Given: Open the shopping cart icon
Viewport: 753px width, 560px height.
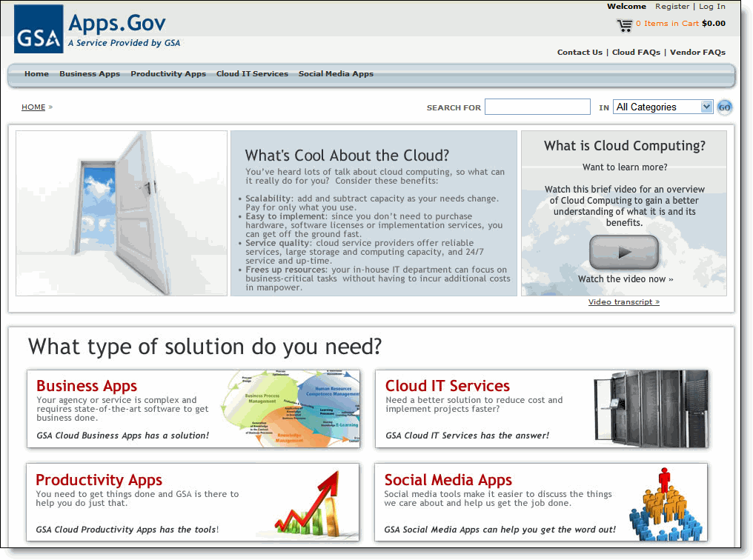Looking at the screenshot, I should coord(624,25).
